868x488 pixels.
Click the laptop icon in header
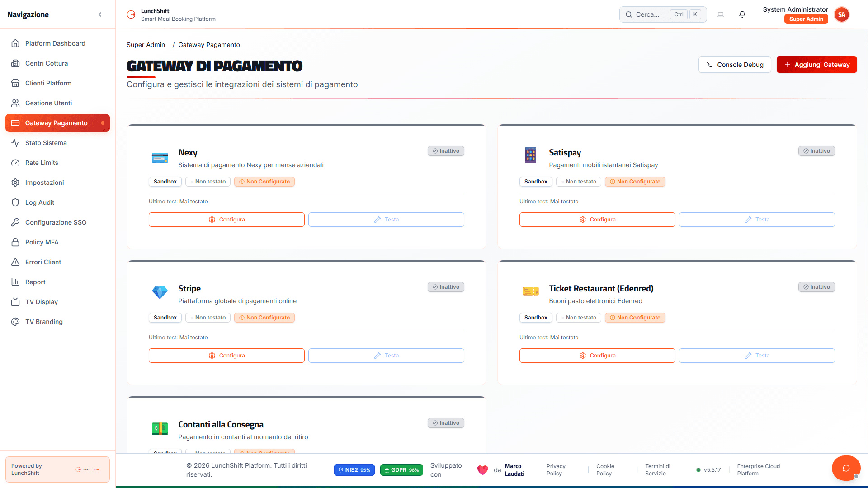point(721,14)
